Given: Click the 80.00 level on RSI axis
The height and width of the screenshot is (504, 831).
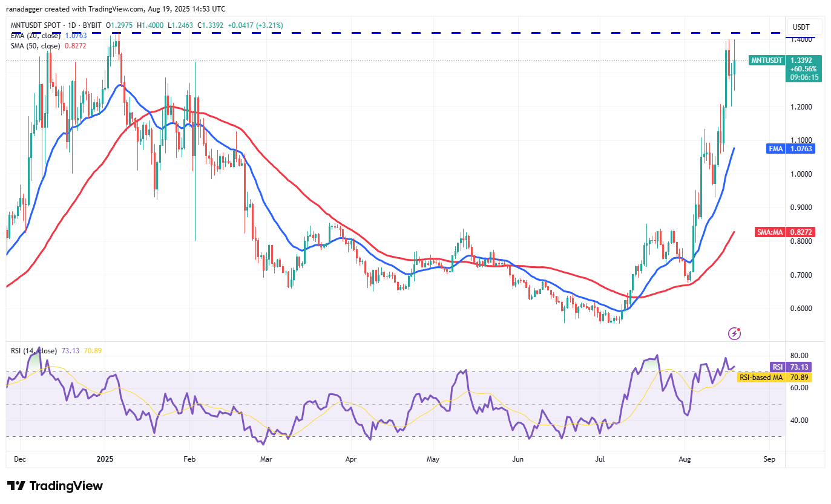Looking at the screenshot, I should (x=800, y=356).
